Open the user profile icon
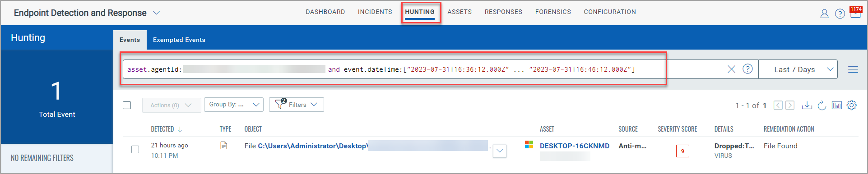This screenshot has height=174, width=868. (824, 14)
